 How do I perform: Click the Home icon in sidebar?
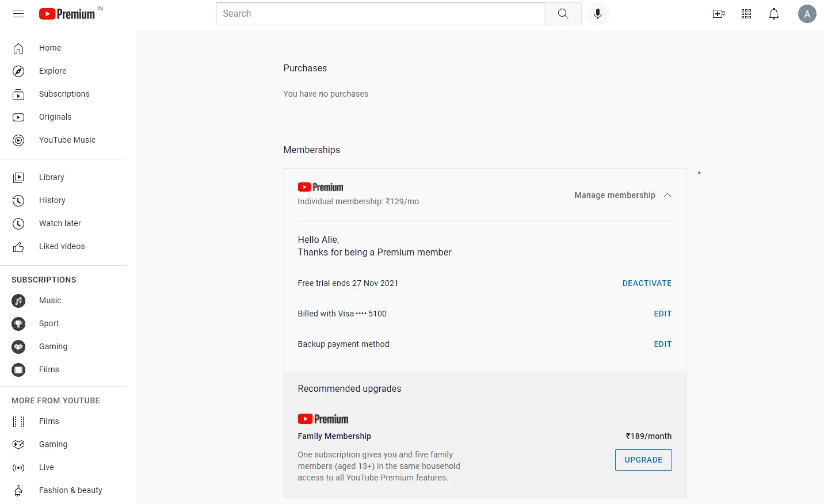[18, 48]
